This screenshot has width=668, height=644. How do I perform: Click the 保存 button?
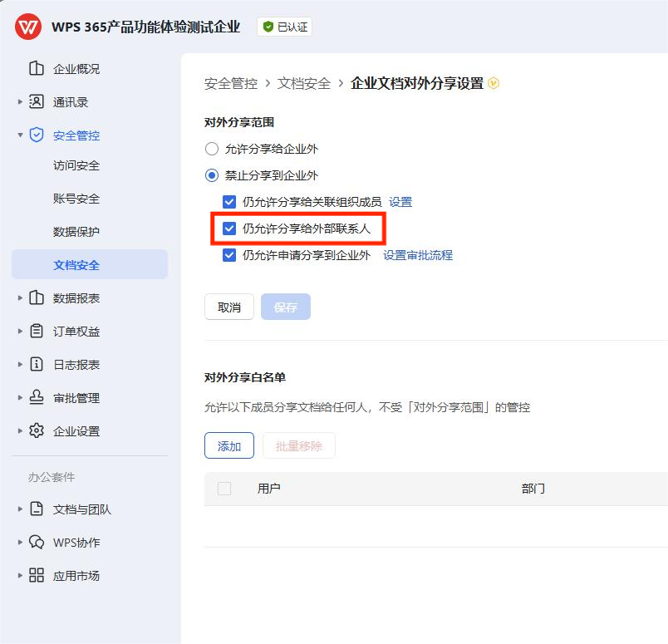point(286,307)
